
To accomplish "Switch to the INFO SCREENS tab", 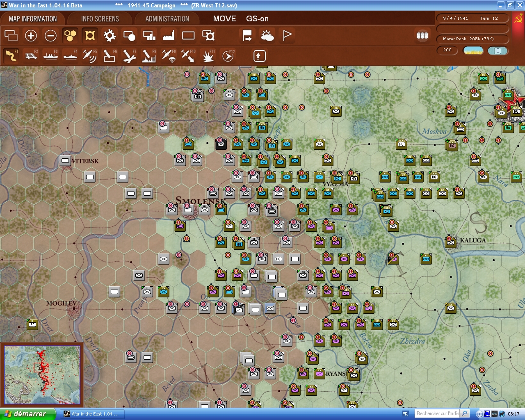I will coord(100,19).
